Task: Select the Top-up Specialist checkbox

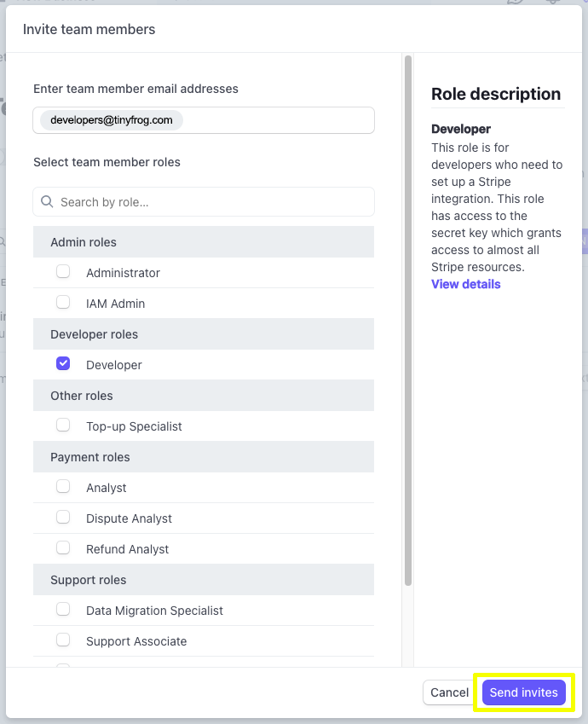Action: [63, 426]
